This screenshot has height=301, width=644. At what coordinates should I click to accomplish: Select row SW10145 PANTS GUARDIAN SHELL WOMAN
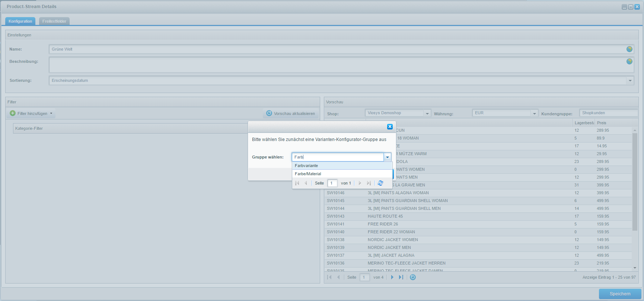point(478,201)
